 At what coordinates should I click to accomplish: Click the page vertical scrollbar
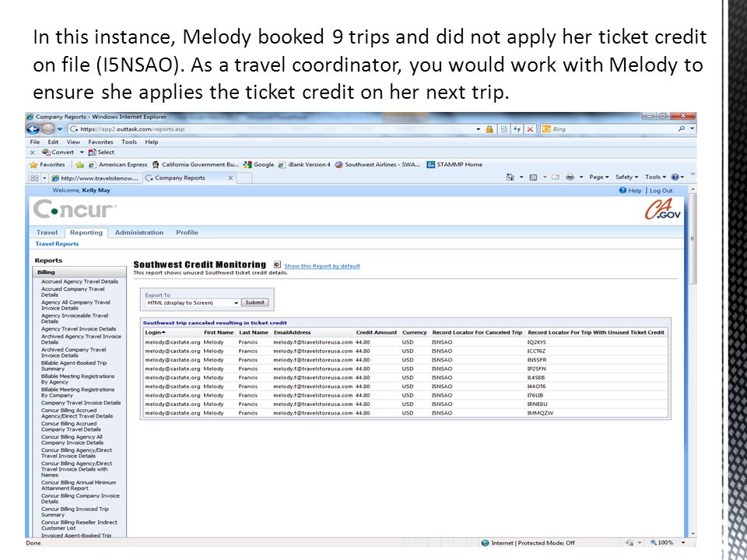click(x=693, y=238)
